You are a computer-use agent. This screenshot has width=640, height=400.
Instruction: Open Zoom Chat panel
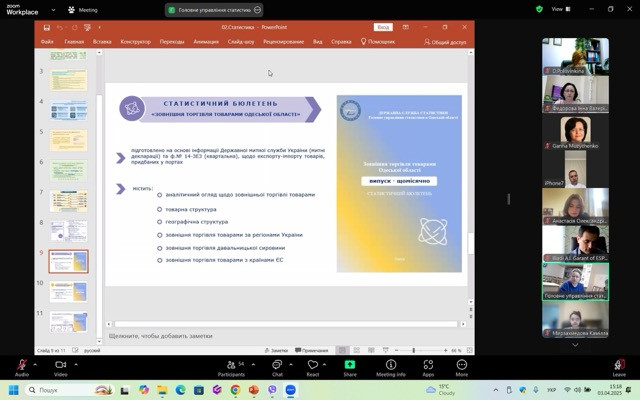[277, 367]
